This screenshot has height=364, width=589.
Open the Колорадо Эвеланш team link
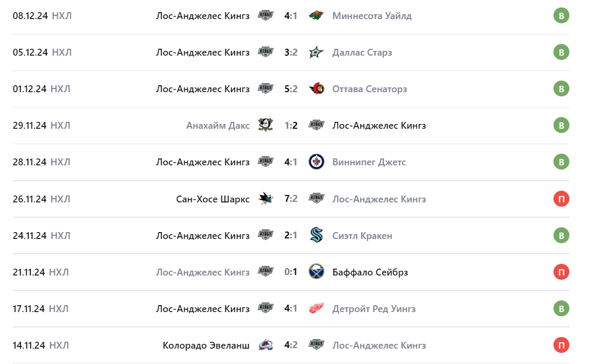[x=206, y=345]
